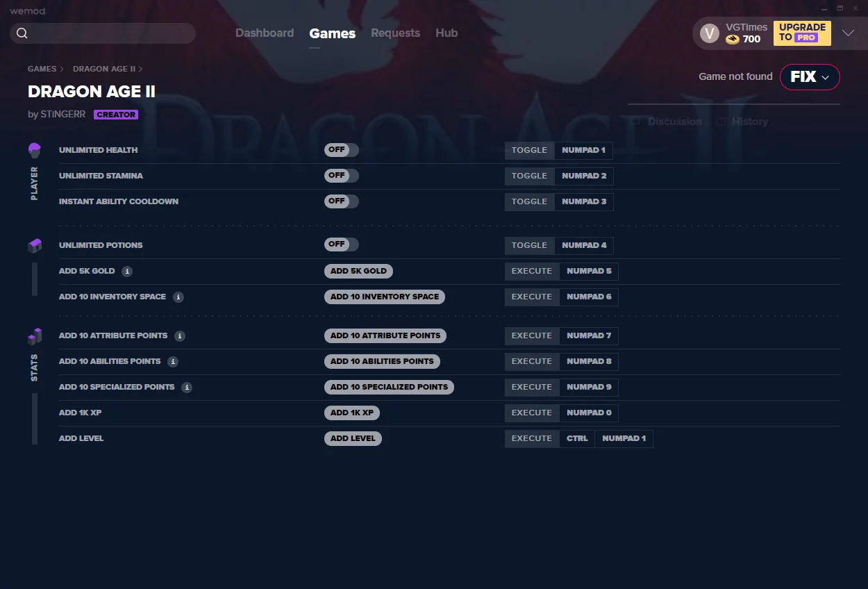The width and height of the screenshot is (868, 589).
Task: Change NUMPAD 1 hotkey for Unlimited Health
Action: 584,151
